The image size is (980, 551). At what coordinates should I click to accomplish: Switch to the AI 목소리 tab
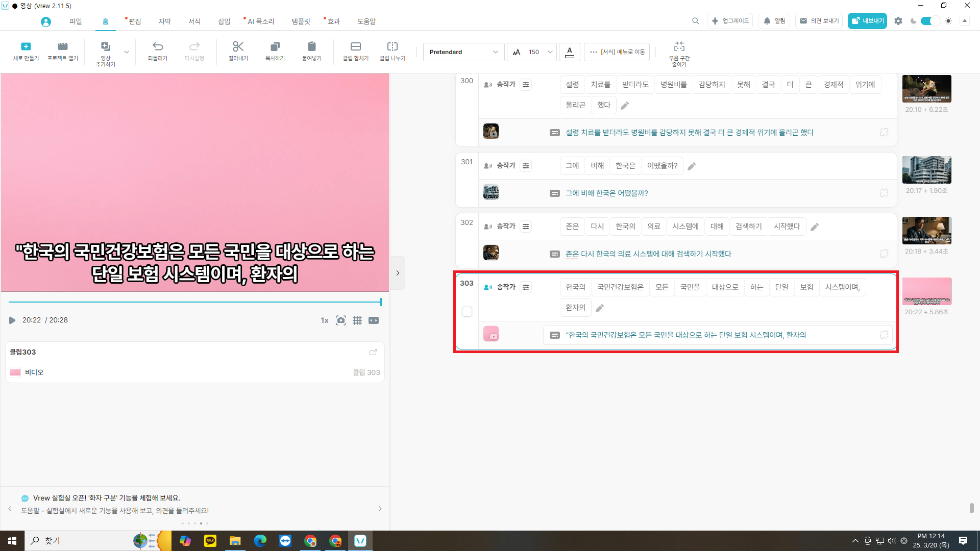(x=260, y=21)
